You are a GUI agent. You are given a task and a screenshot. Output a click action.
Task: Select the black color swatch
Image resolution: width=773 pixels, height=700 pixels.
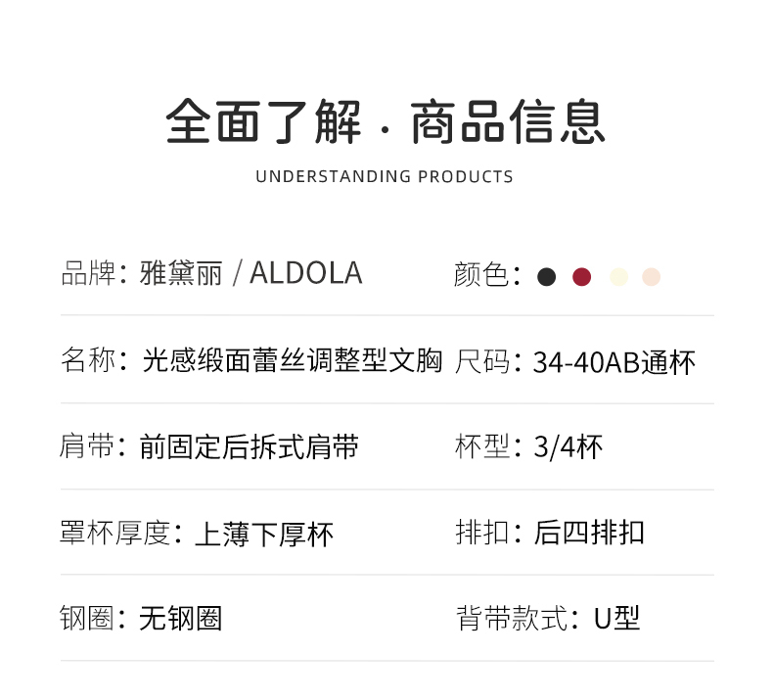coord(547,277)
